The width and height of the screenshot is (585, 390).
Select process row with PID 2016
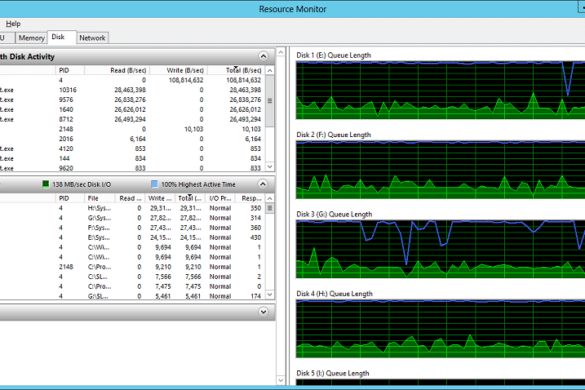click(x=132, y=139)
